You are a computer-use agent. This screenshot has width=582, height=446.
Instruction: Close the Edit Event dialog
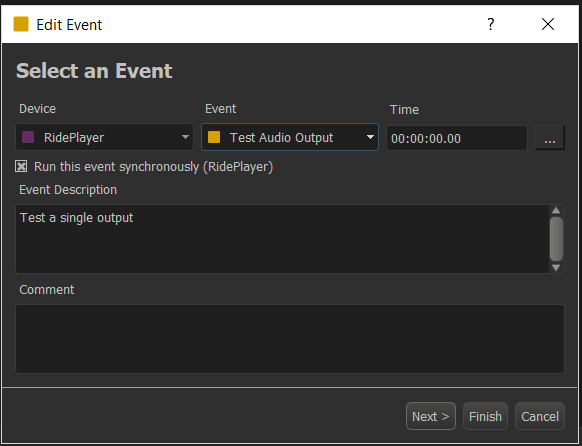pos(547,24)
